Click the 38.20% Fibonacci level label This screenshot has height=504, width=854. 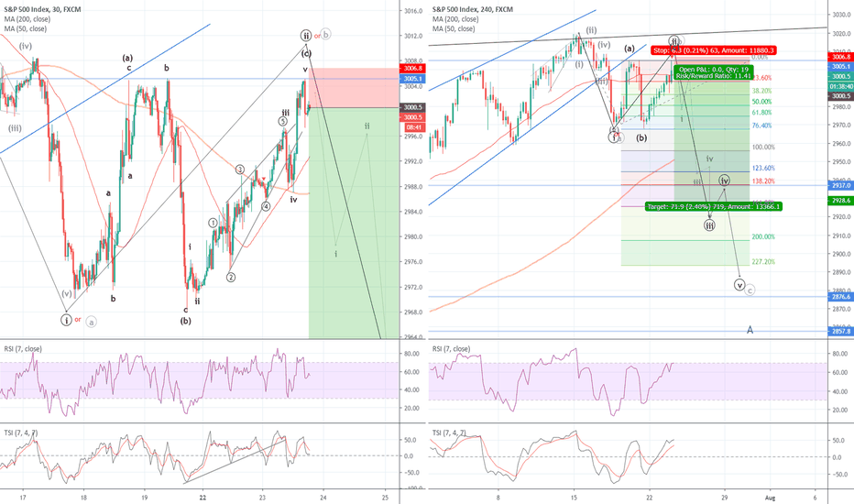tap(761, 91)
